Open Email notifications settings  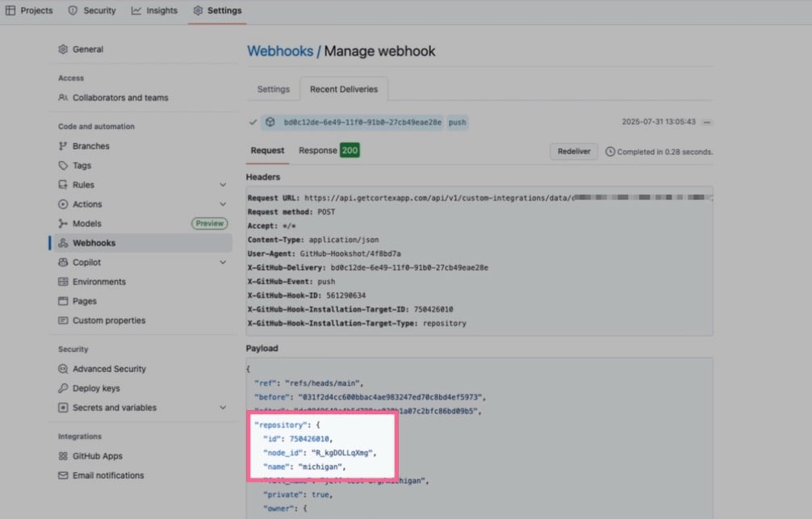[x=108, y=475]
